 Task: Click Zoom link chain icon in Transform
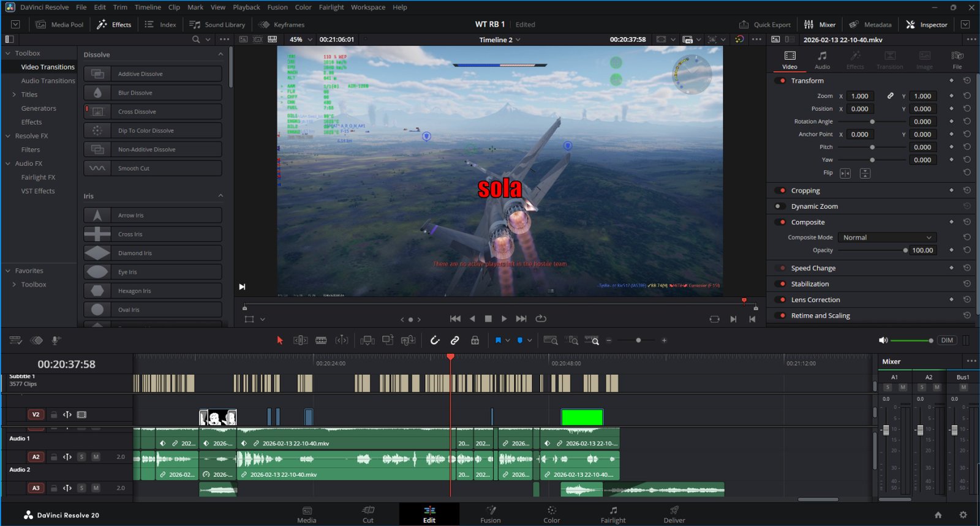point(891,96)
